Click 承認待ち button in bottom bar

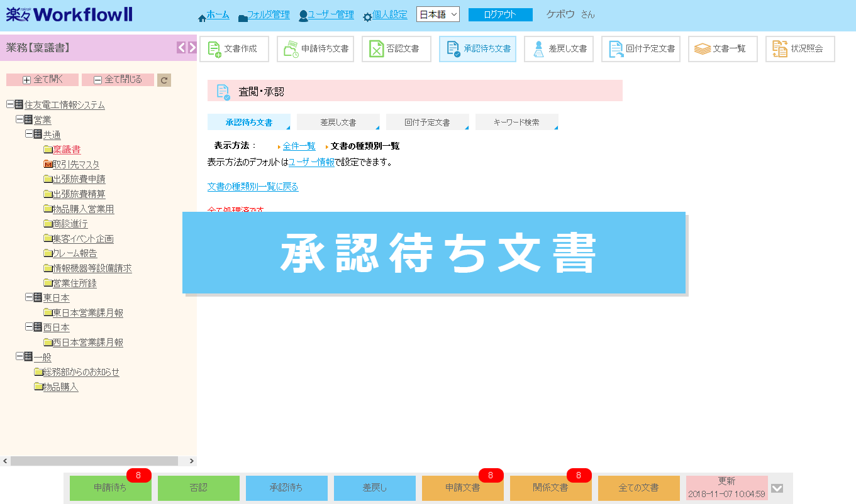(x=287, y=488)
